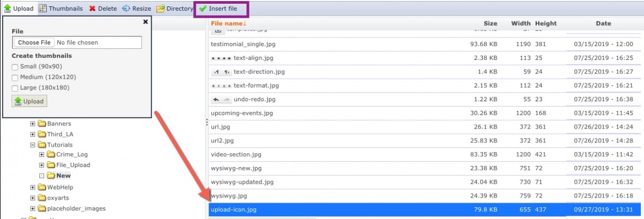The width and height of the screenshot is (644, 219).
Task: Select wysiwyg-new.jpg file
Action: tap(426, 168)
